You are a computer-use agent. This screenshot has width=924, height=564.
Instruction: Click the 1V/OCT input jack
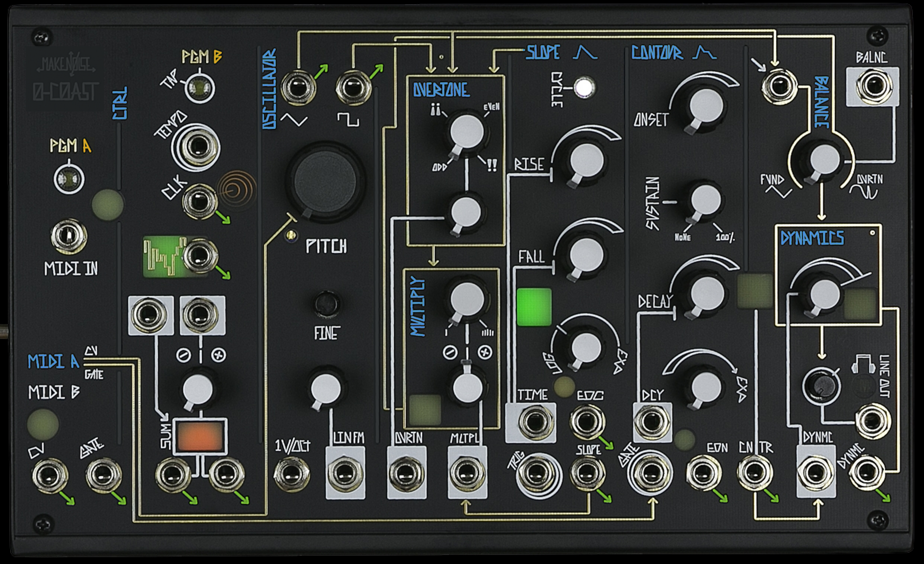point(291,474)
